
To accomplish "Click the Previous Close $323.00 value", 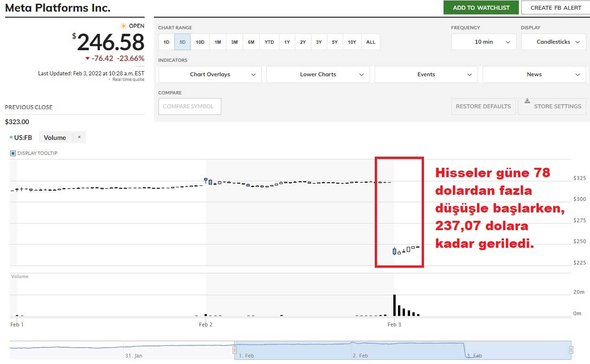I will 17,122.
